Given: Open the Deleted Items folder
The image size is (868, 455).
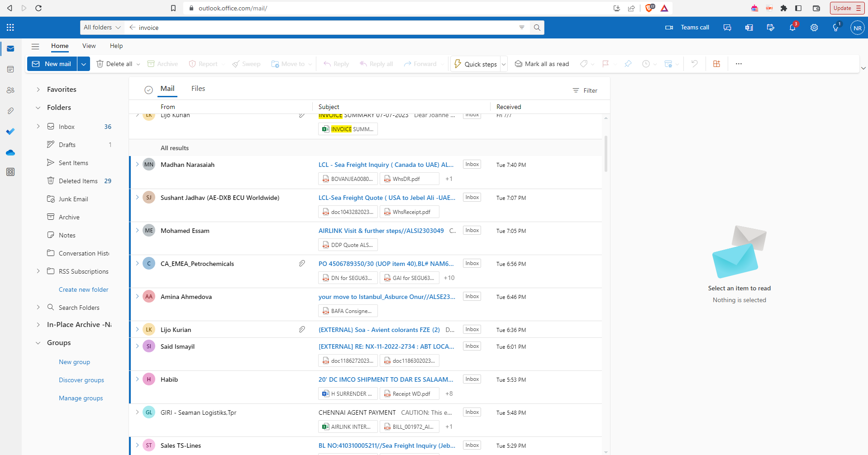Looking at the screenshot, I should click(x=78, y=181).
